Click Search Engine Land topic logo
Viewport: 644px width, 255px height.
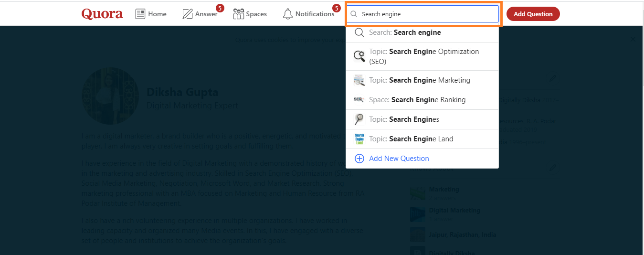(359, 139)
